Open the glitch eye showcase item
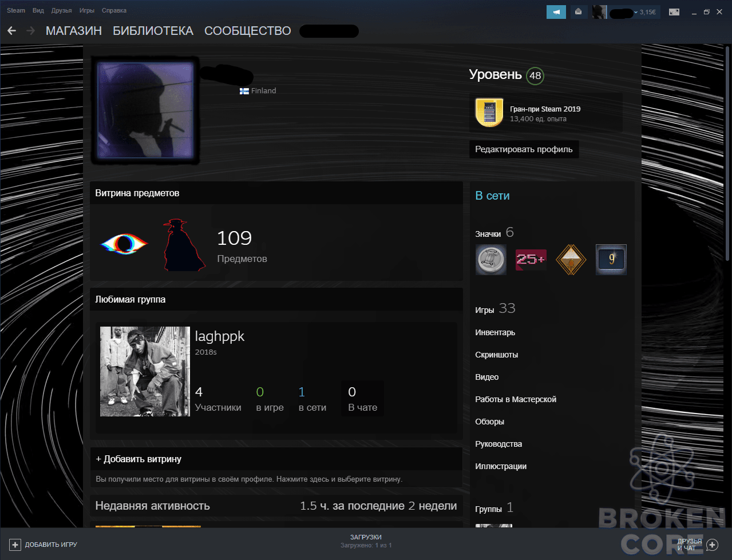 [x=124, y=244]
